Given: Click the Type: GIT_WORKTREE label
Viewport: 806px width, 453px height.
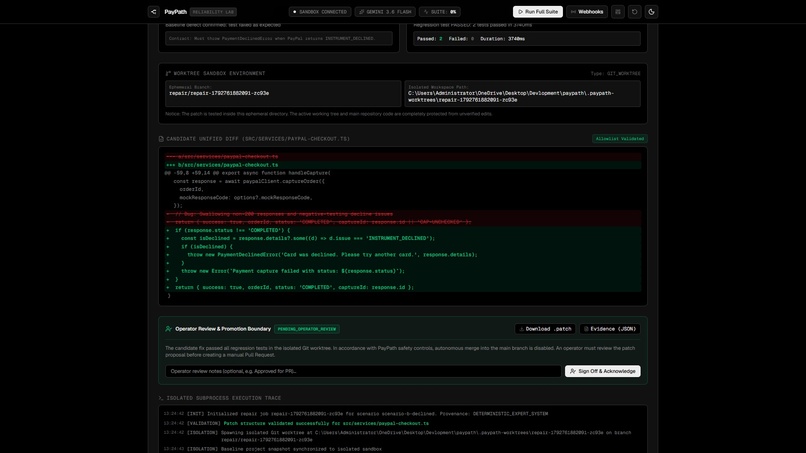Looking at the screenshot, I should coord(615,74).
